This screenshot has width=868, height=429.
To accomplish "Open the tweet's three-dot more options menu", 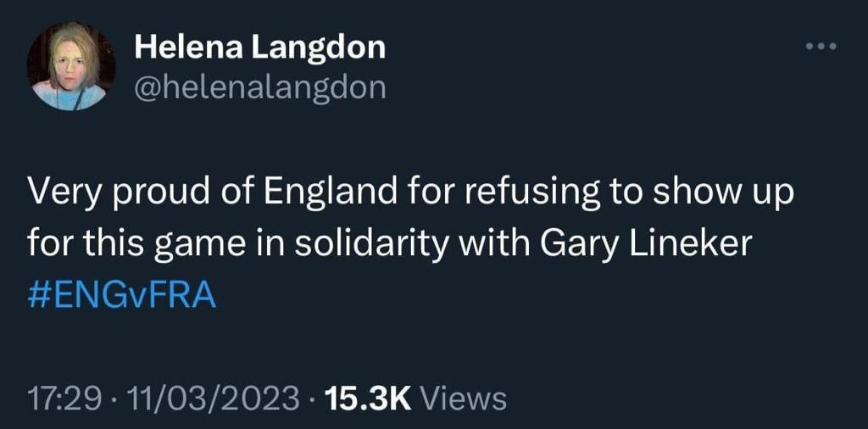I will [821, 47].
